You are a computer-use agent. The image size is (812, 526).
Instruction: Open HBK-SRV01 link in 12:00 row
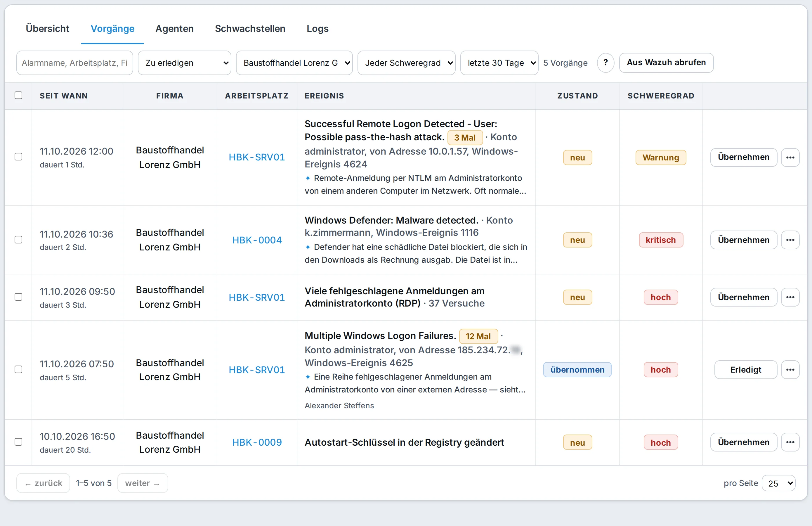click(257, 157)
